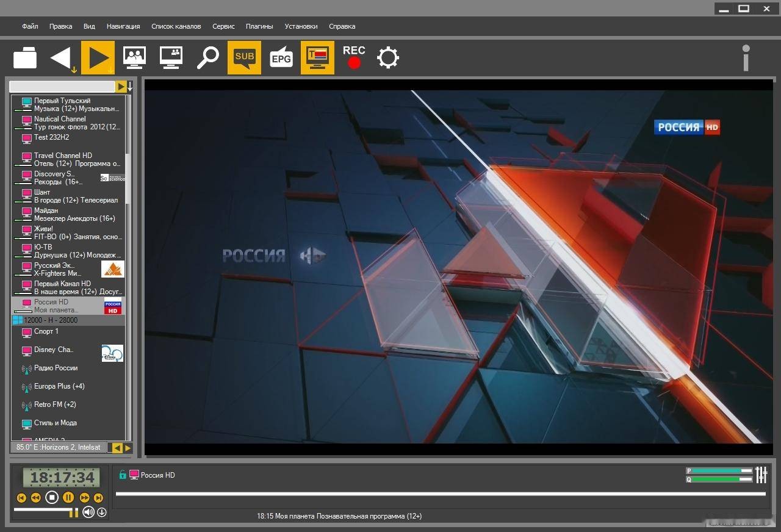
Task: Select Первый Тульский channel
Action: coord(68,104)
